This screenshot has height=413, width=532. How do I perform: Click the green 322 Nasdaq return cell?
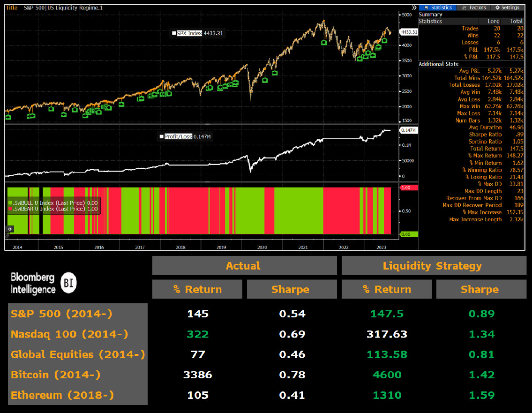tap(198, 334)
